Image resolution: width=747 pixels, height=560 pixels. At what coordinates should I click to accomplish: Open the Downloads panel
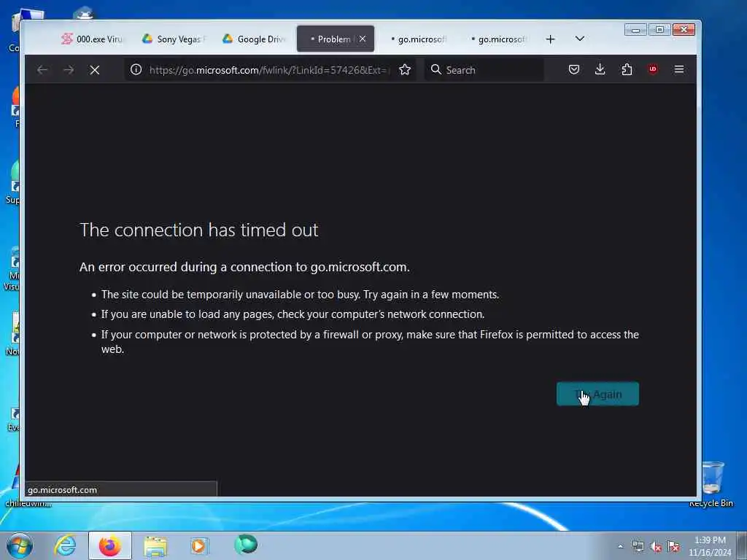(600, 69)
